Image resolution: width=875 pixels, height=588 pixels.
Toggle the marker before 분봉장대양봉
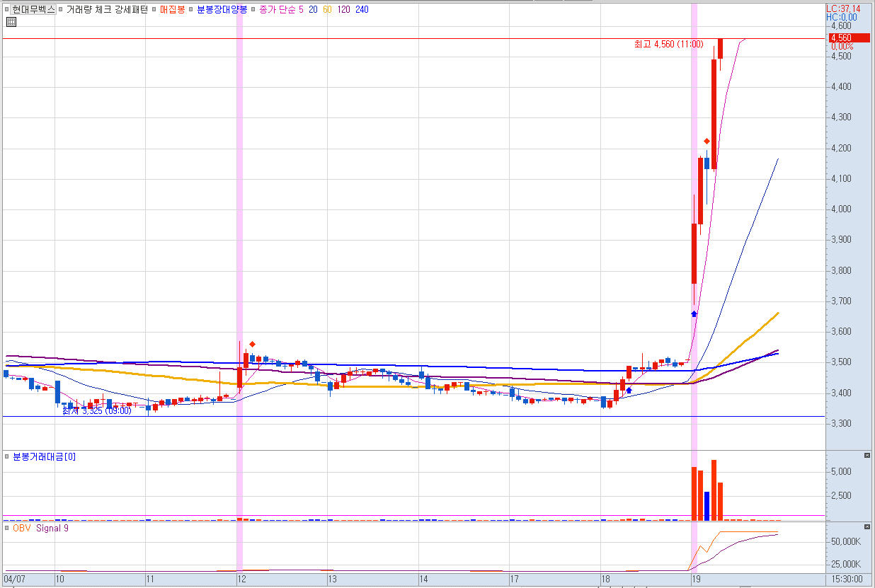coord(192,10)
